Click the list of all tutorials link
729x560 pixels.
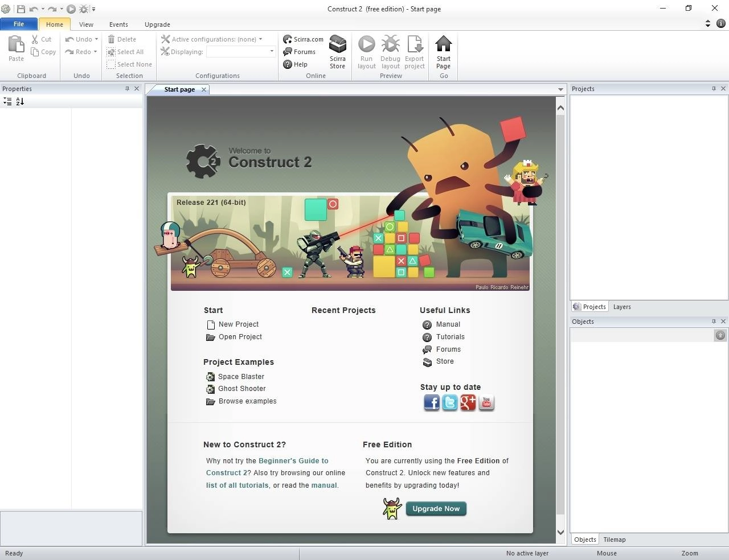coord(237,485)
